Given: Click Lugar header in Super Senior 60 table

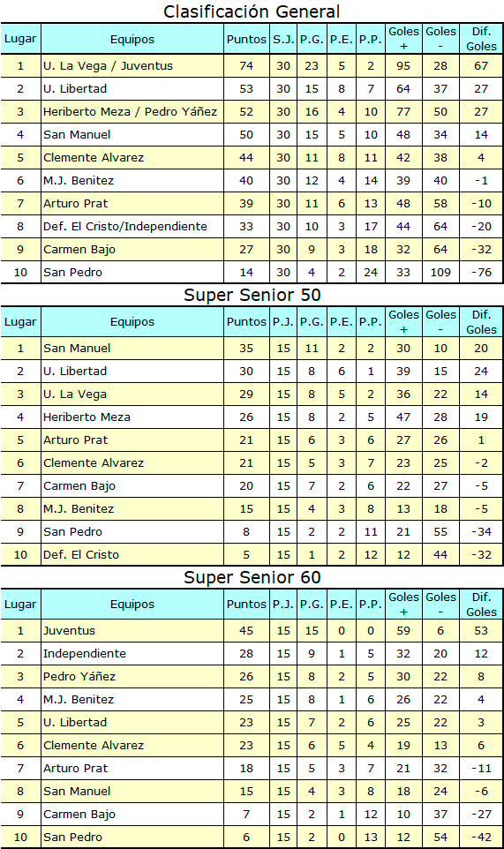Looking at the screenshot, I should pyautogui.click(x=20, y=605).
